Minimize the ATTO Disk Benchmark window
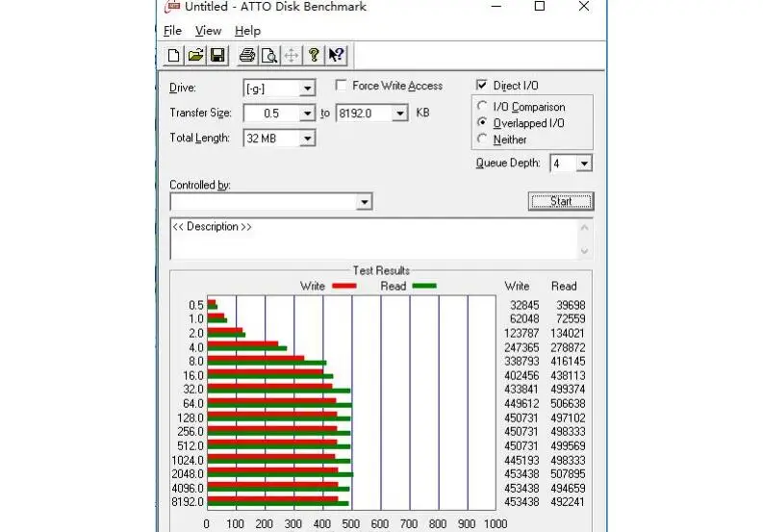Image resolution: width=763 pixels, height=532 pixels. 496,7
